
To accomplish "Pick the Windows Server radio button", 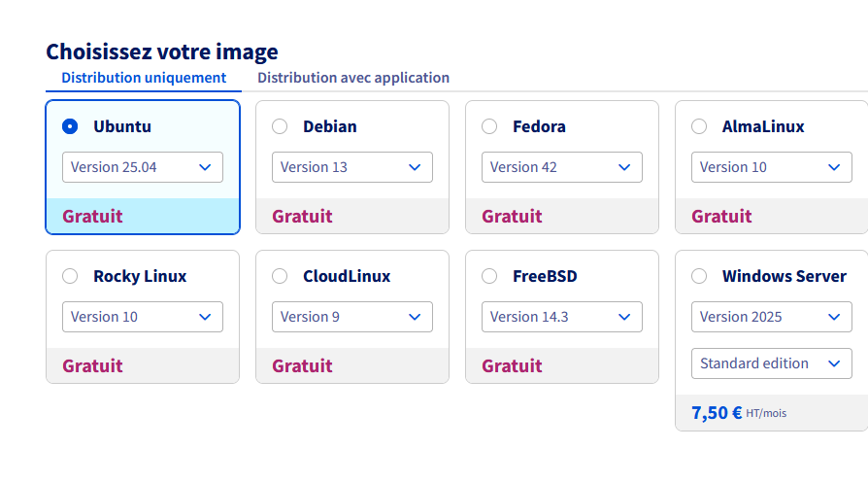I will (699, 276).
